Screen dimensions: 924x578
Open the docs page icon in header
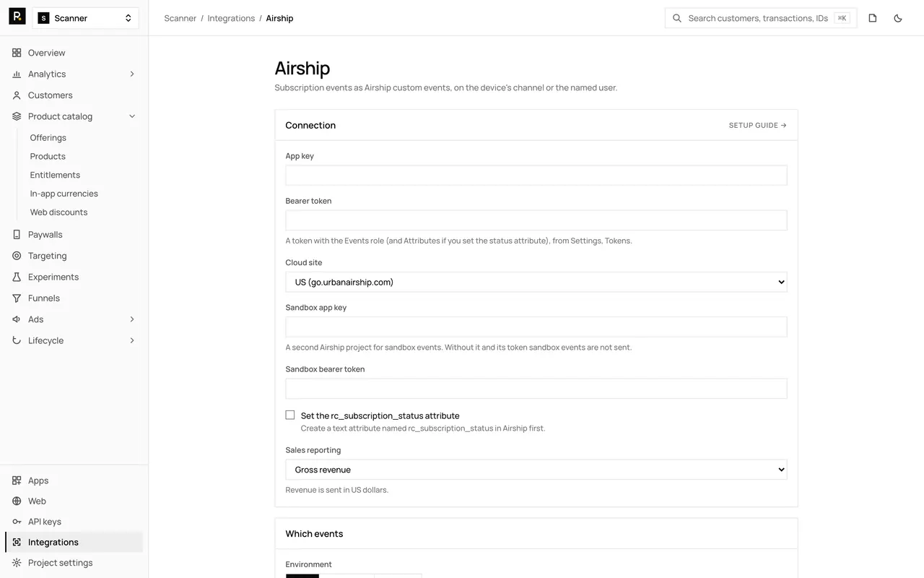tap(873, 18)
